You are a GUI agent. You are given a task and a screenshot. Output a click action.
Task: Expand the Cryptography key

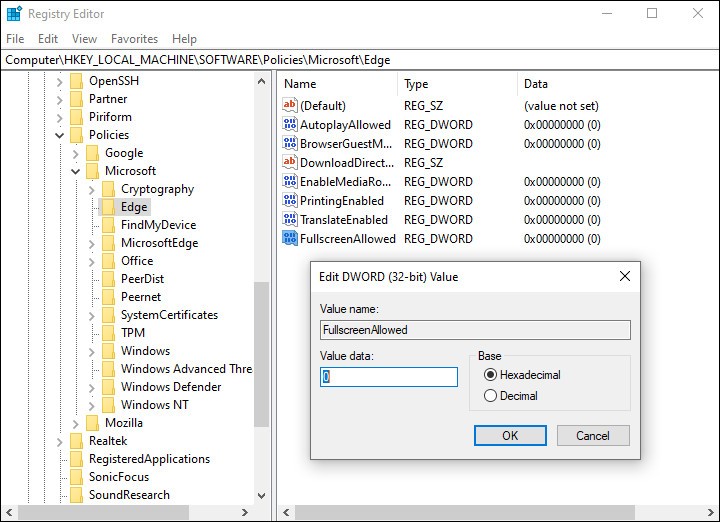(92, 190)
